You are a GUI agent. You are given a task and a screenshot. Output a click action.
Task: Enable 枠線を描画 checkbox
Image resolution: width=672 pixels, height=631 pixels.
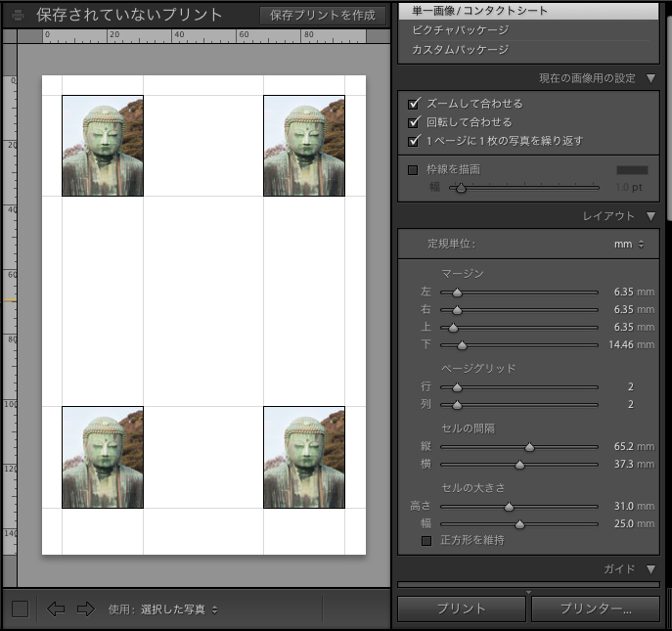pyautogui.click(x=413, y=170)
